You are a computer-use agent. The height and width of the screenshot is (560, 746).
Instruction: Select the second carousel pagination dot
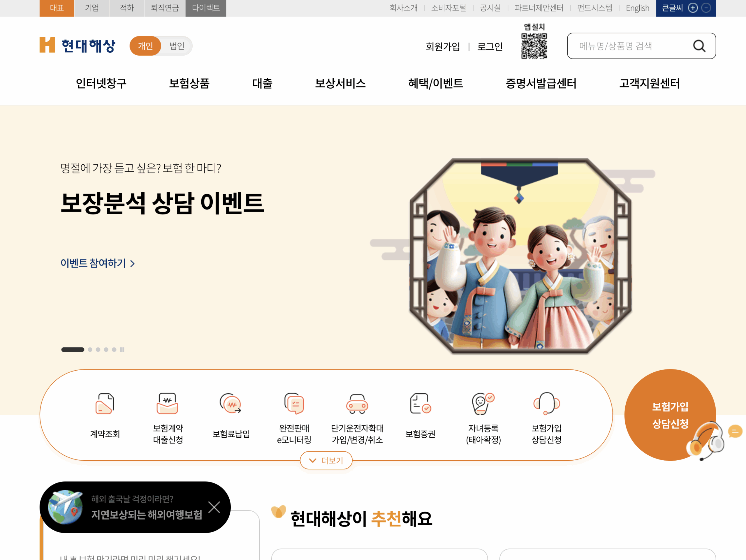click(x=90, y=350)
